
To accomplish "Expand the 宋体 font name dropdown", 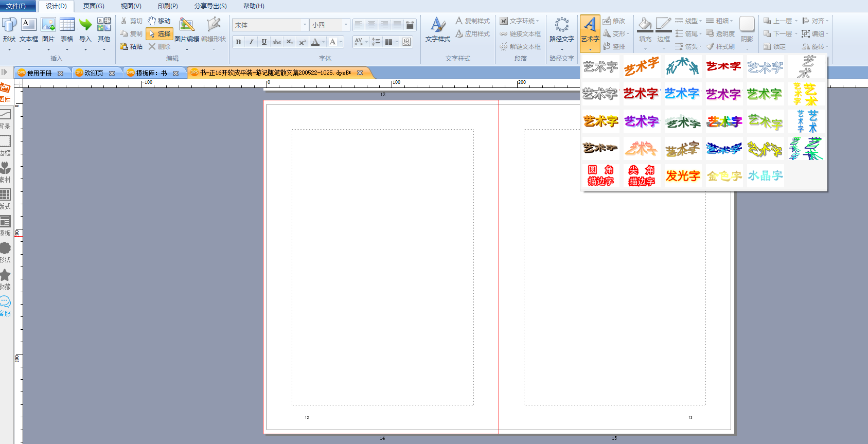I will [x=305, y=25].
